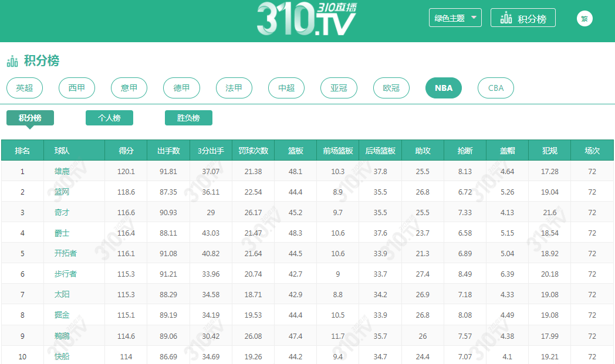Click the 3分出手 column header
This screenshot has width=615, height=364.
(211, 151)
